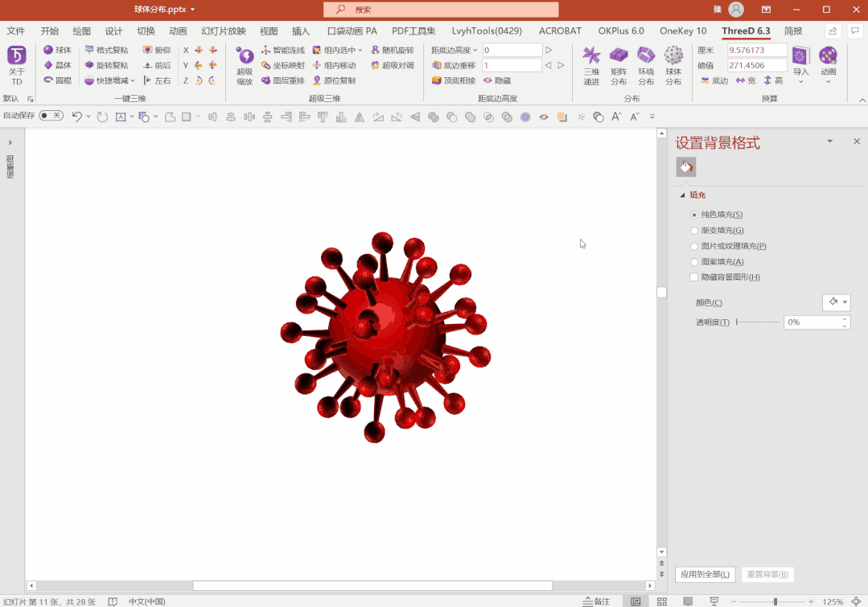Click the undo arrow in quick toolbar
The width and height of the screenshot is (868, 607).
pyautogui.click(x=77, y=117)
